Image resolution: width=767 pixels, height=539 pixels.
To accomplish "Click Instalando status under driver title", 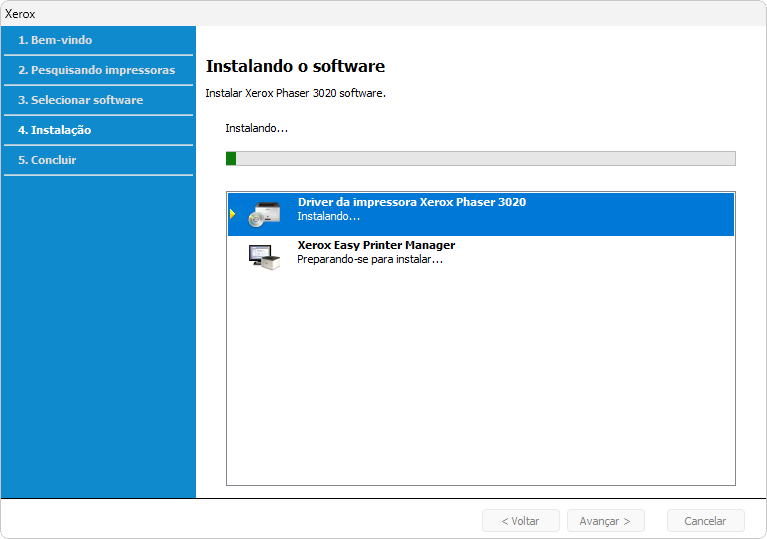I will coord(328,216).
